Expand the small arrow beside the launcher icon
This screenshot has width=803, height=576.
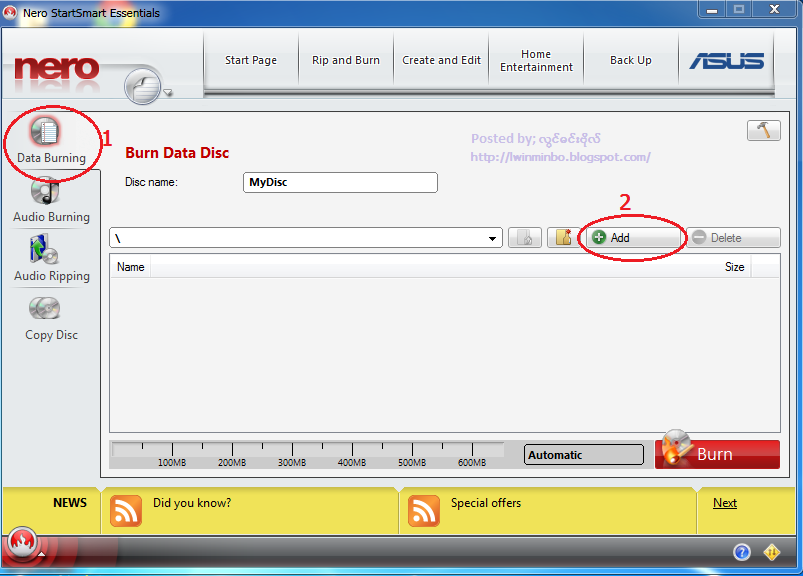click(x=167, y=93)
